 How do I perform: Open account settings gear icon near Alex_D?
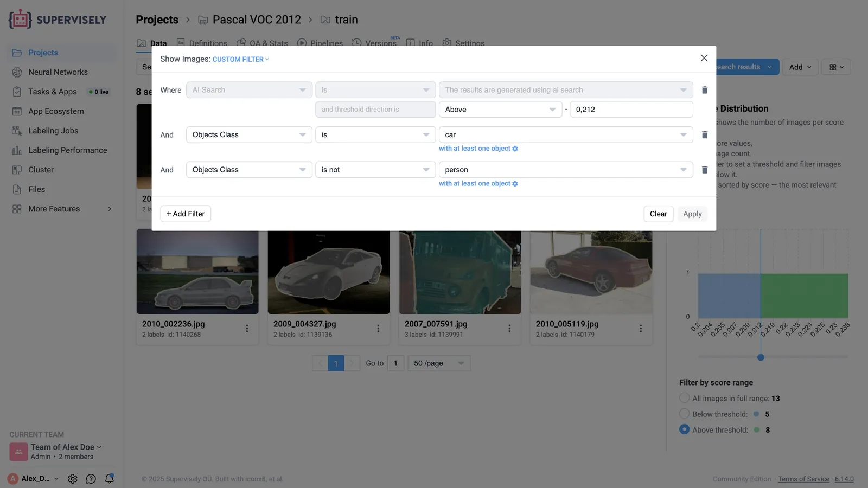point(73,479)
